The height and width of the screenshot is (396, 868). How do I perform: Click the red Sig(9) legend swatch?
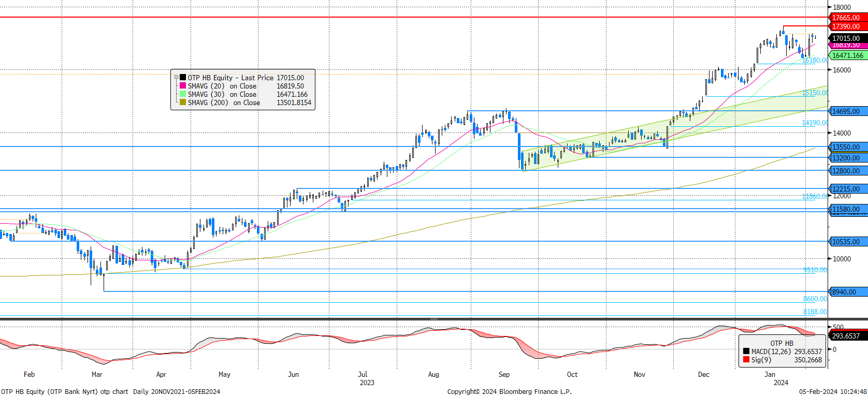[x=746, y=360]
